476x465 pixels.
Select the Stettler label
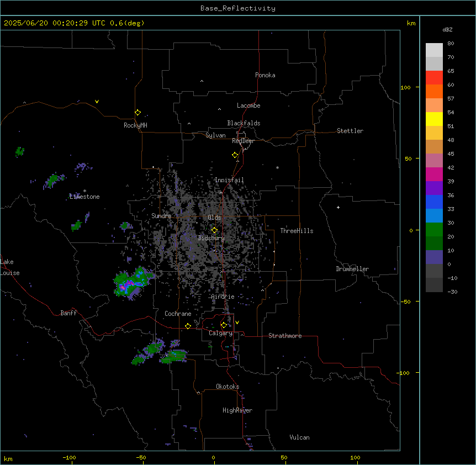350,131
